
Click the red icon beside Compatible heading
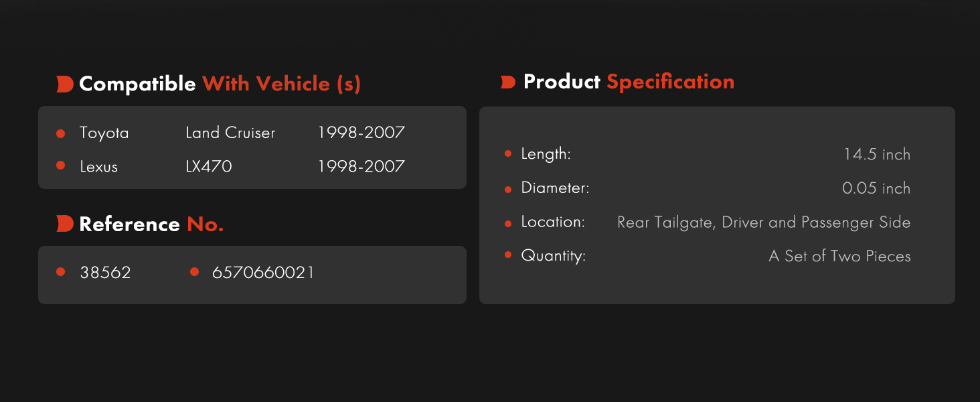(x=65, y=84)
